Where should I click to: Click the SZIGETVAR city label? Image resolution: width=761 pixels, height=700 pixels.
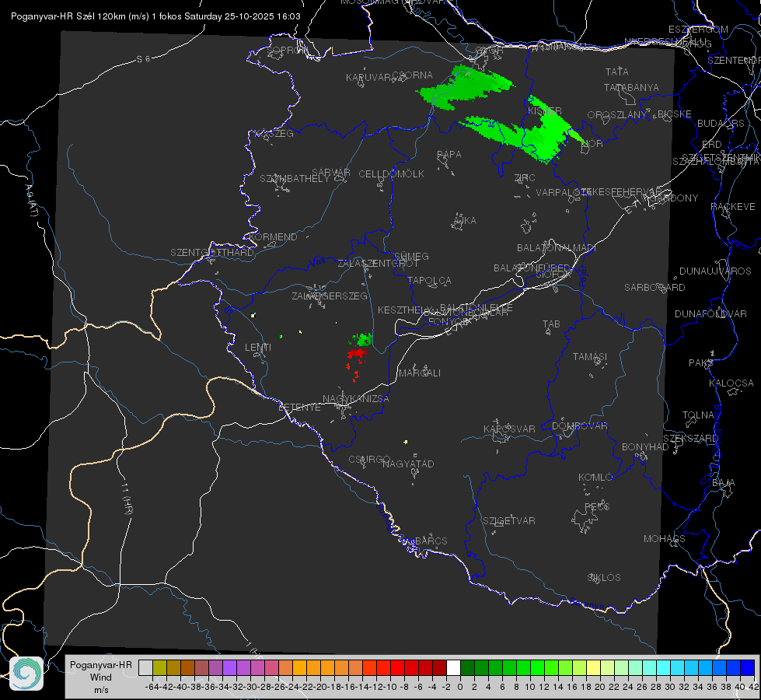coord(509,521)
